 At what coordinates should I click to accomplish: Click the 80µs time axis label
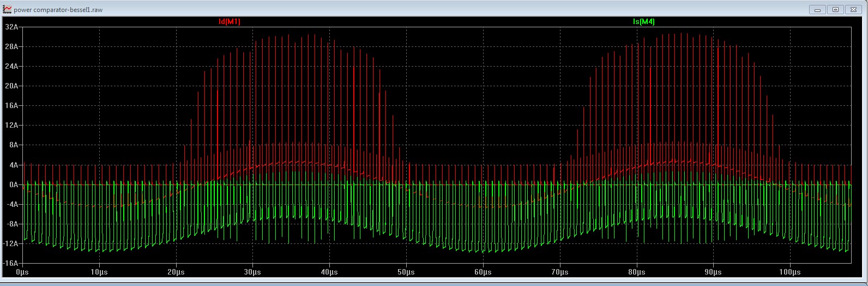tap(636, 272)
